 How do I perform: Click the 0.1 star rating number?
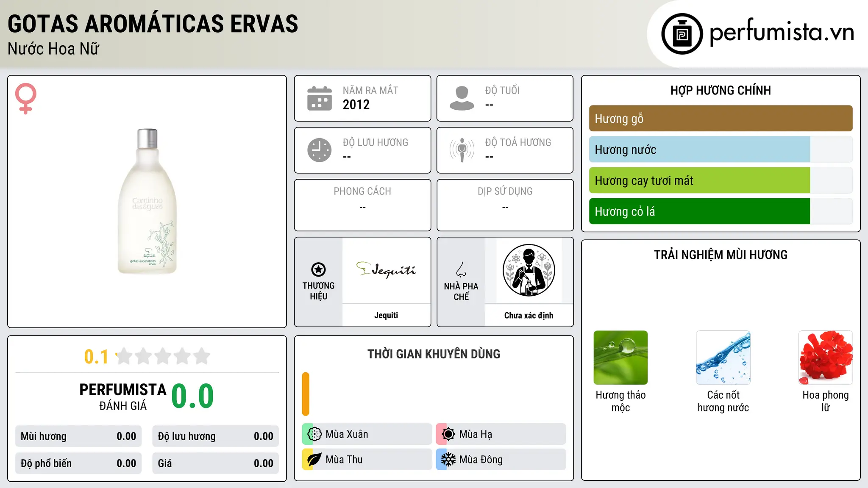pyautogui.click(x=97, y=357)
